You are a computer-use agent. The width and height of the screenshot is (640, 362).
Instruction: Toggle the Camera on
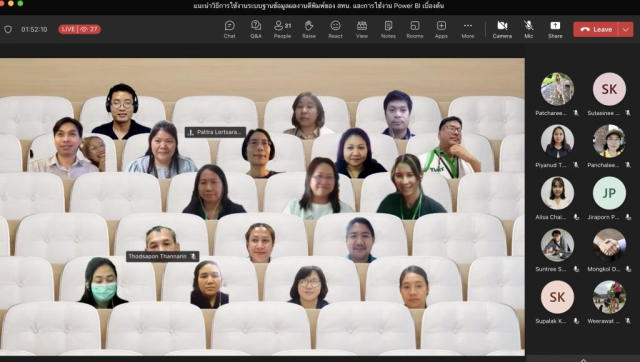click(x=502, y=29)
